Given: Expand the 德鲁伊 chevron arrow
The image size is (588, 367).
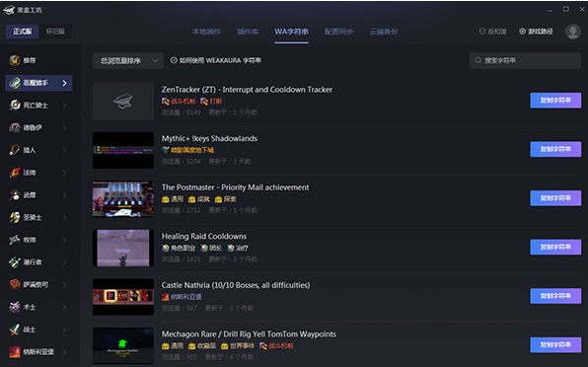Looking at the screenshot, I should pyautogui.click(x=64, y=128).
